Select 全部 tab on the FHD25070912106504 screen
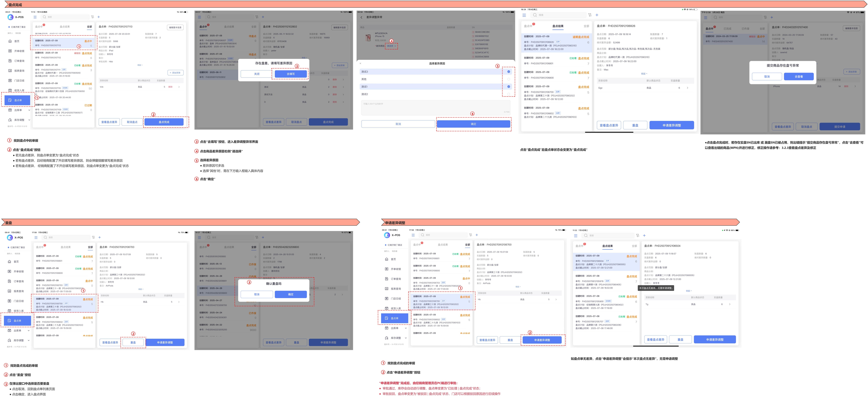 point(634,246)
